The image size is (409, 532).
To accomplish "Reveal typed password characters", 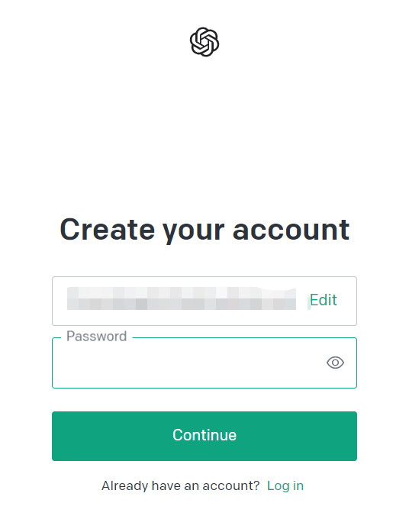I will (x=335, y=363).
